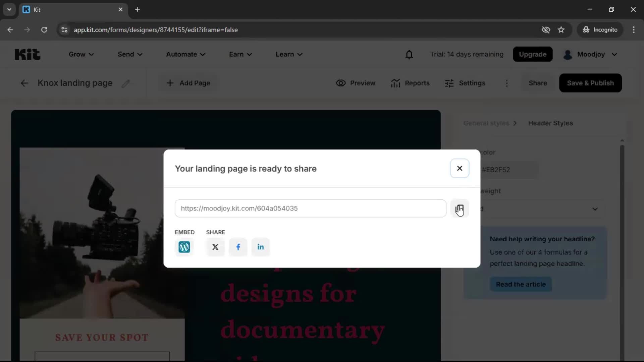Share the landing page on LinkedIn
644x362 pixels.
pos(261,247)
